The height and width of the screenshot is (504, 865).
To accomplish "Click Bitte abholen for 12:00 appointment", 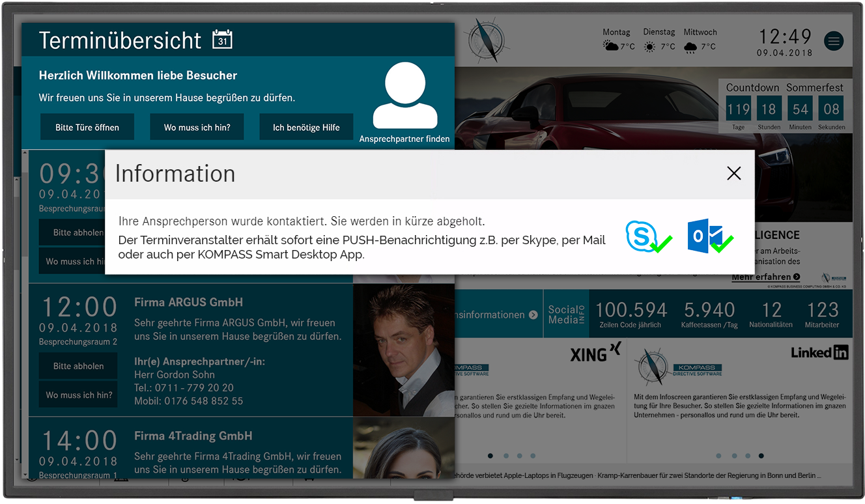I will 78,366.
